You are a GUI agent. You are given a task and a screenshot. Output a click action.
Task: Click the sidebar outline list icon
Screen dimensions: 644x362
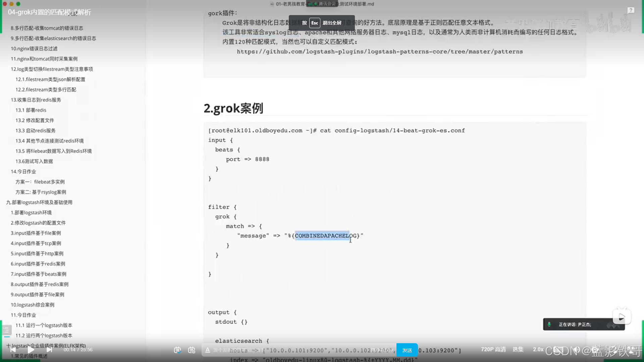tap(6, 330)
